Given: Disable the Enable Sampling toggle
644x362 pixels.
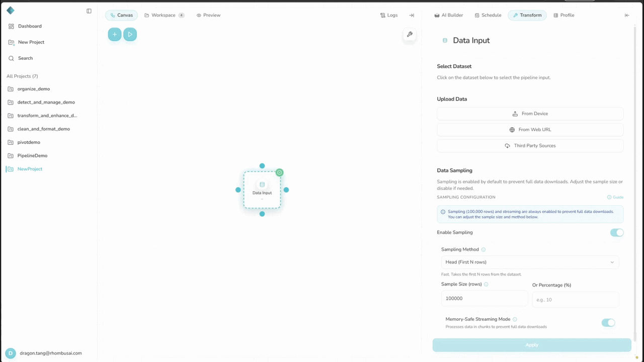Looking at the screenshot, I should pyautogui.click(x=617, y=232).
